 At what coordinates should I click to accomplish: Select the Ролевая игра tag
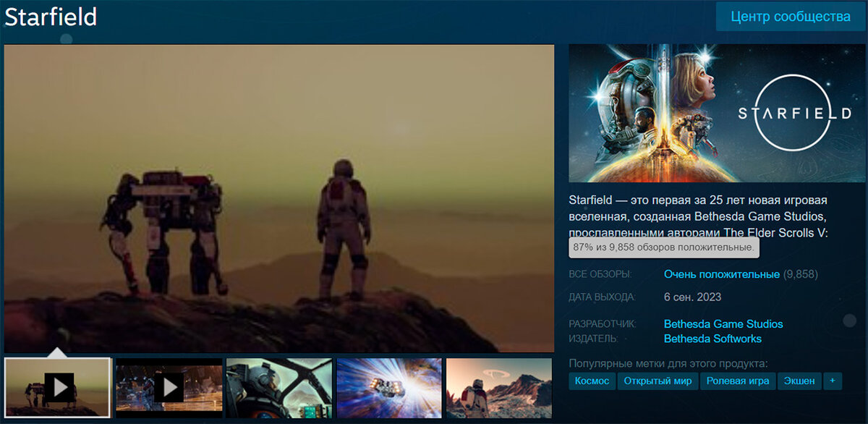coord(738,381)
